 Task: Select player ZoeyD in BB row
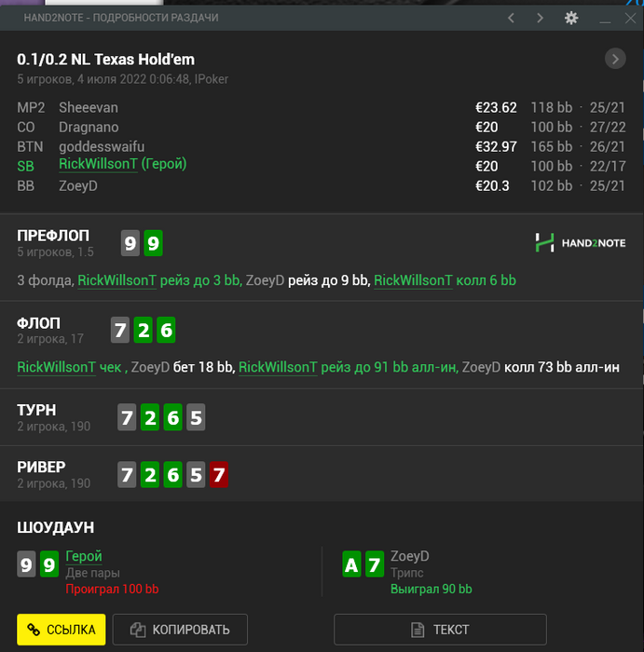click(x=77, y=186)
